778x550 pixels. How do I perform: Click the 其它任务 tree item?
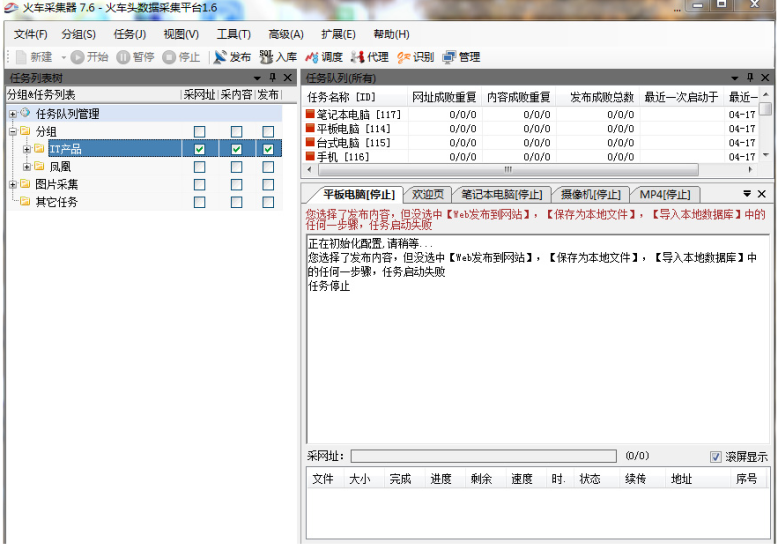tap(56, 202)
